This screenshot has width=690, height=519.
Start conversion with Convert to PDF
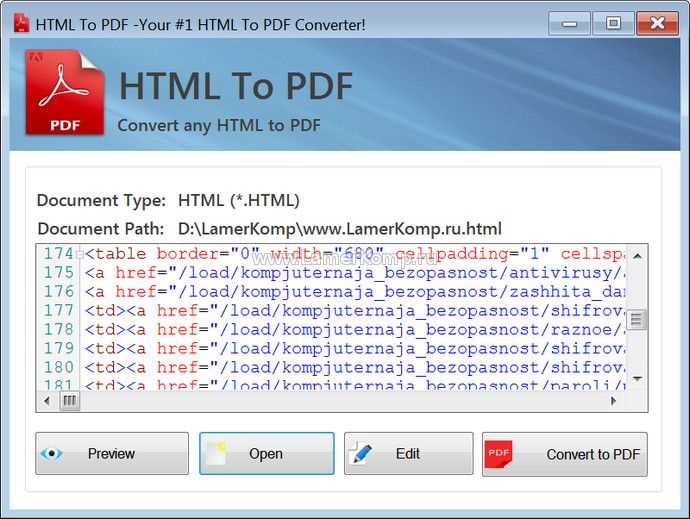(x=565, y=454)
